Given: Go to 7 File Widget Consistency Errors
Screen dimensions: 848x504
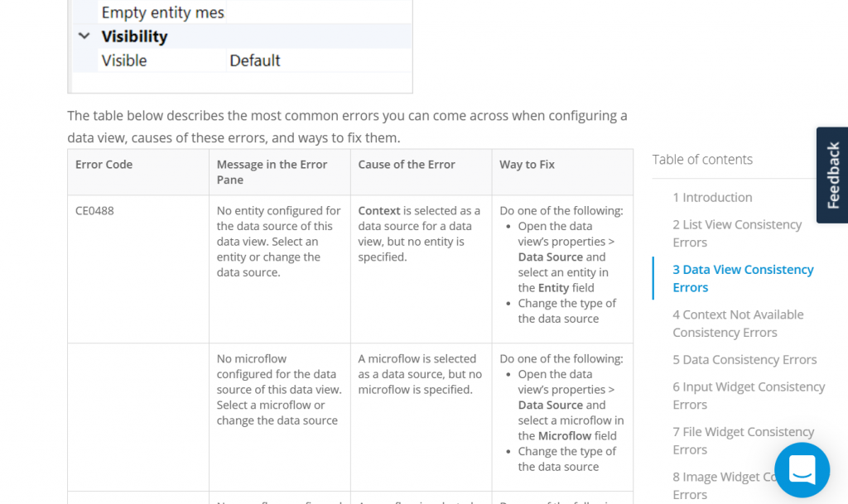Looking at the screenshot, I should (x=743, y=440).
